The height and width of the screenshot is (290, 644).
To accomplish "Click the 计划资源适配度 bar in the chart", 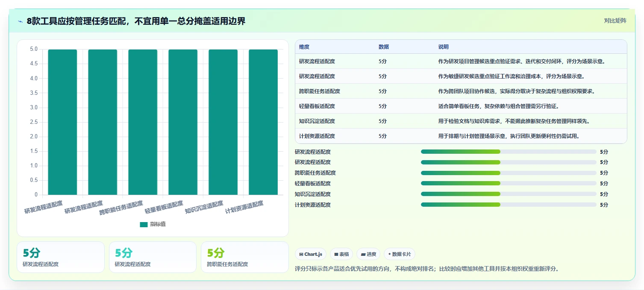I will 263,122.
